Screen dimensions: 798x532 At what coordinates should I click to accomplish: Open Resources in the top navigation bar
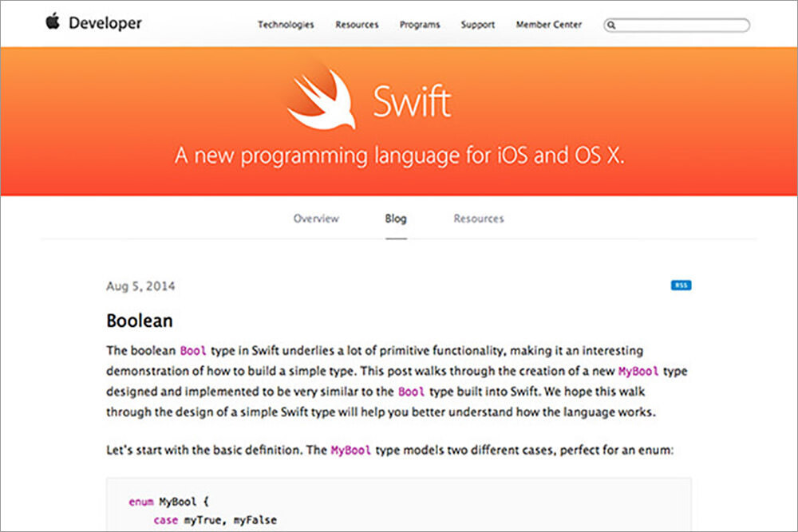pyautogui.click(x=357, y=25)
